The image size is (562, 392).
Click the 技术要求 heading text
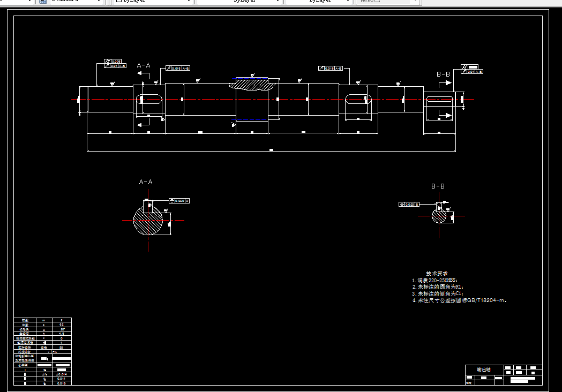[437, 274]
